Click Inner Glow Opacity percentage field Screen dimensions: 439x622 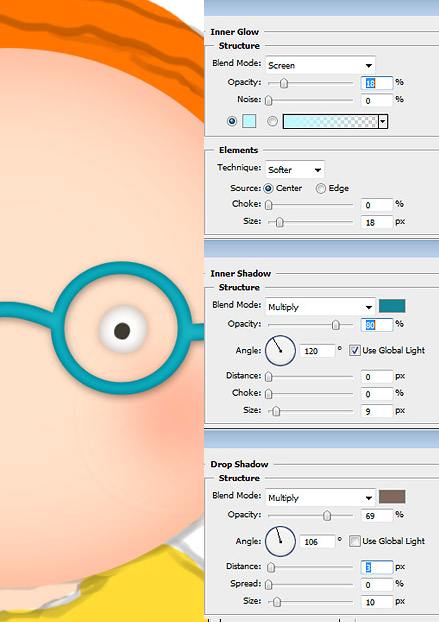(377, 83)
